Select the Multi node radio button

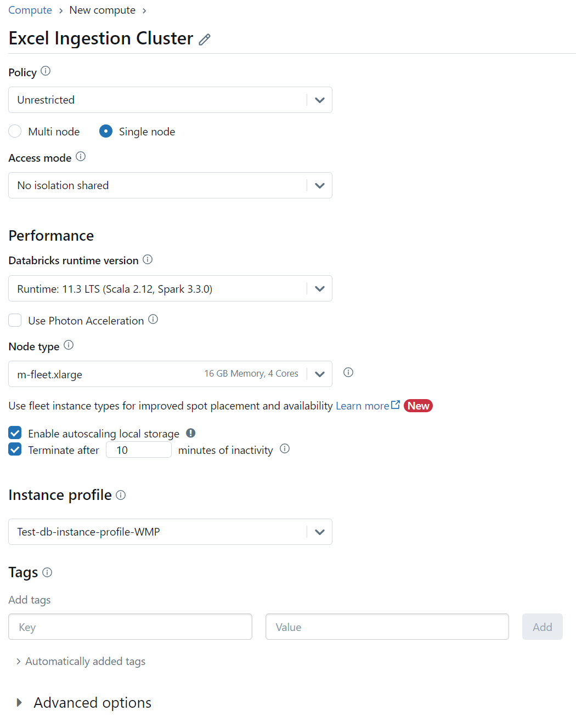click(15, 132)
